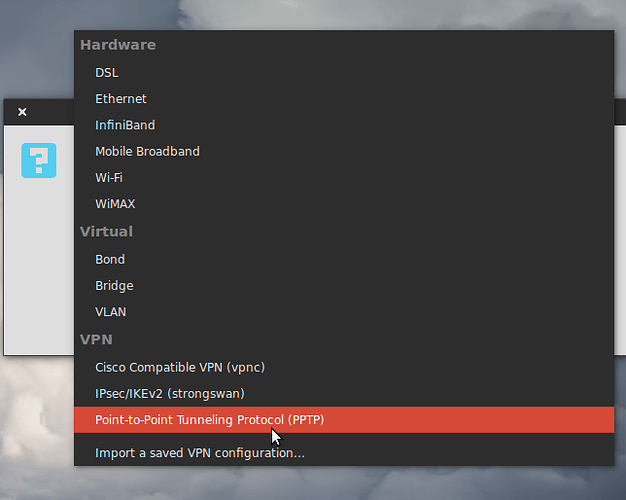Image resolution: width=626 pixels, height=500 pixels.
Task: Pick VLAN from the Virtual section
Action: tap(111, 312)
